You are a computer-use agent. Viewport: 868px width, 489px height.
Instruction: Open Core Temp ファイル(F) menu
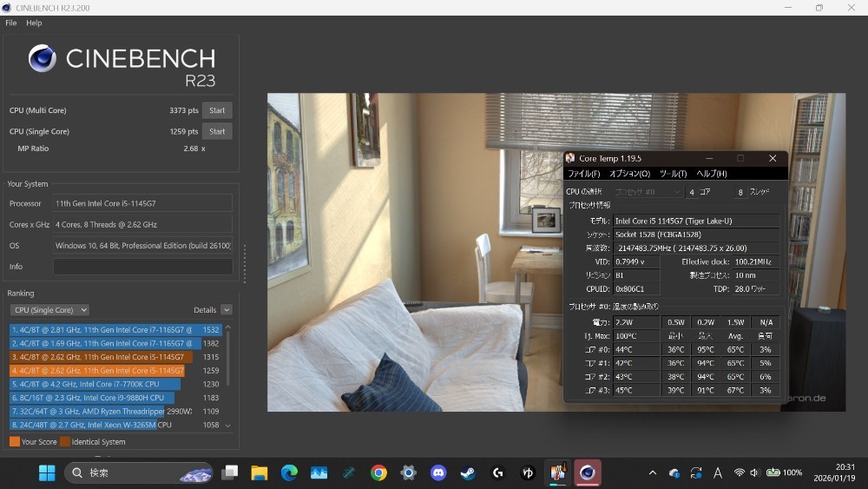pos(584,174)
